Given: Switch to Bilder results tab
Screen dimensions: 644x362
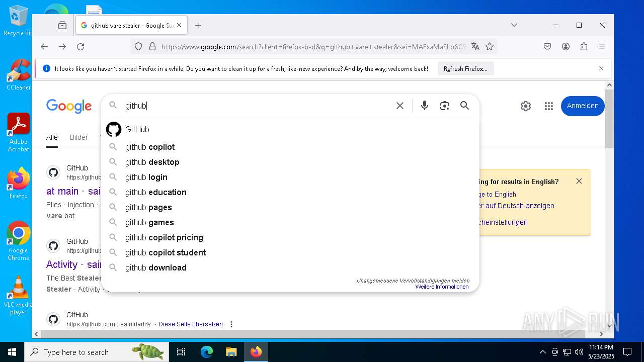Looking at the screenshot, I should 79,137.
